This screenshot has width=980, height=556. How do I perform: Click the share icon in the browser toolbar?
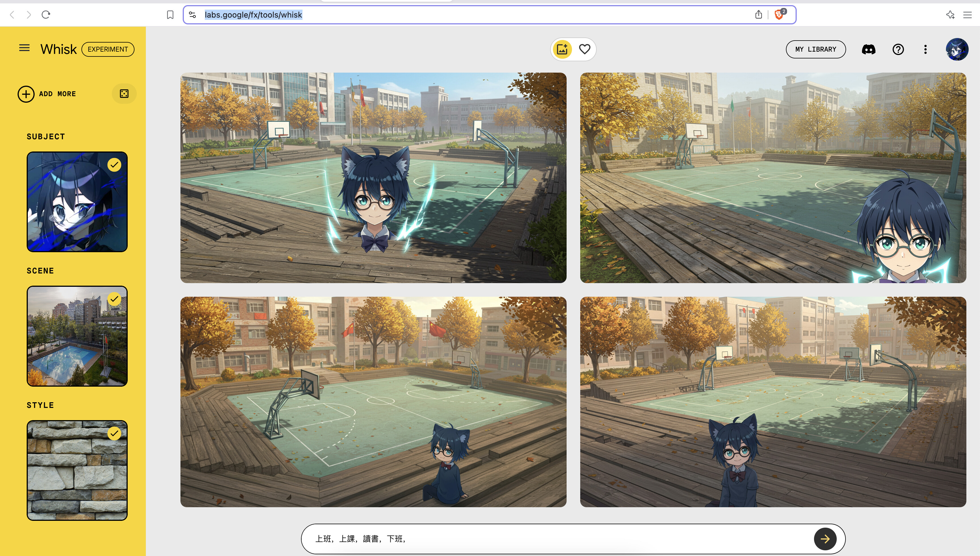(x=758, y=14)
